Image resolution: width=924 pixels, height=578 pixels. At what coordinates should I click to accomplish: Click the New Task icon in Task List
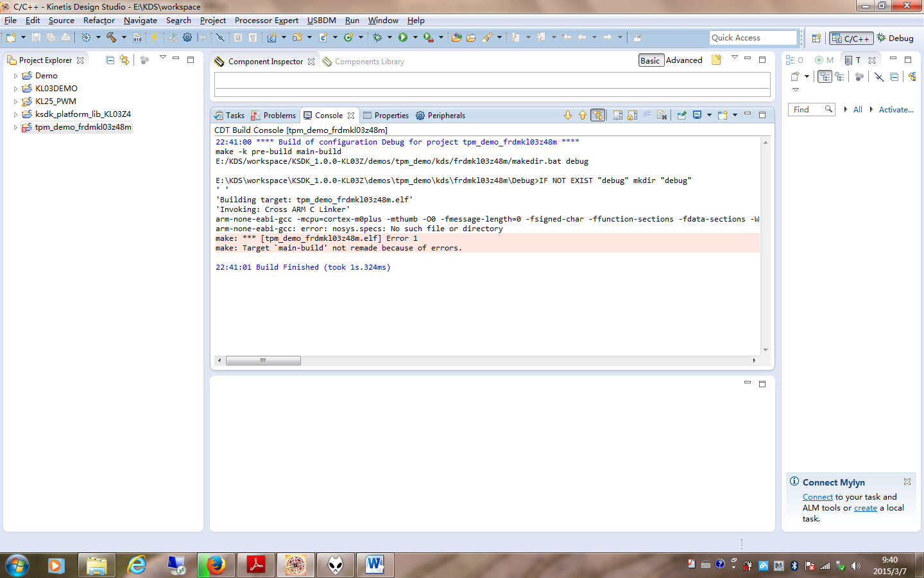[x=796, y=76]
